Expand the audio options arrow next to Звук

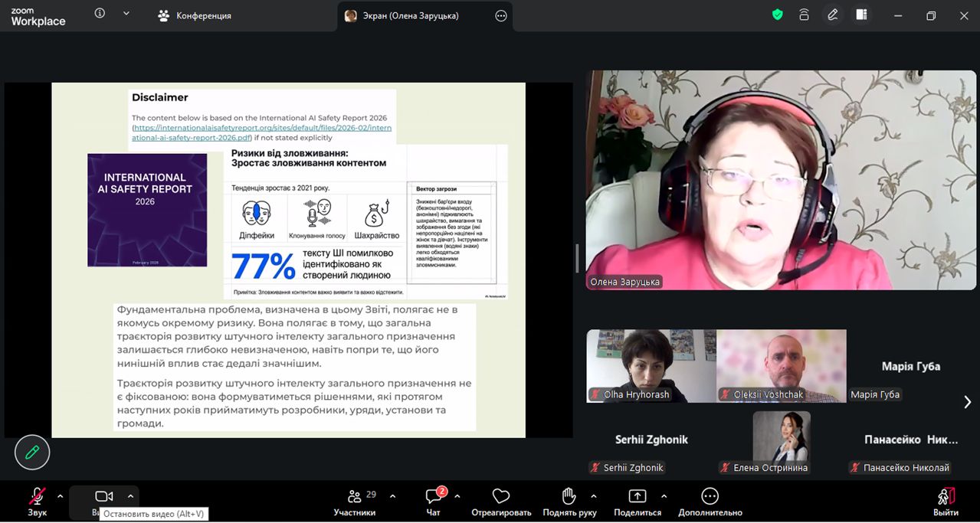(x=60, y=496)
